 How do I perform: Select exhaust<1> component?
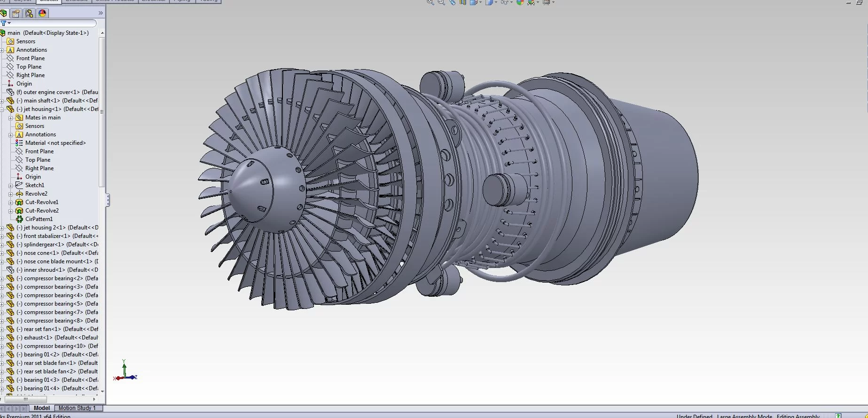click(57, 338)
